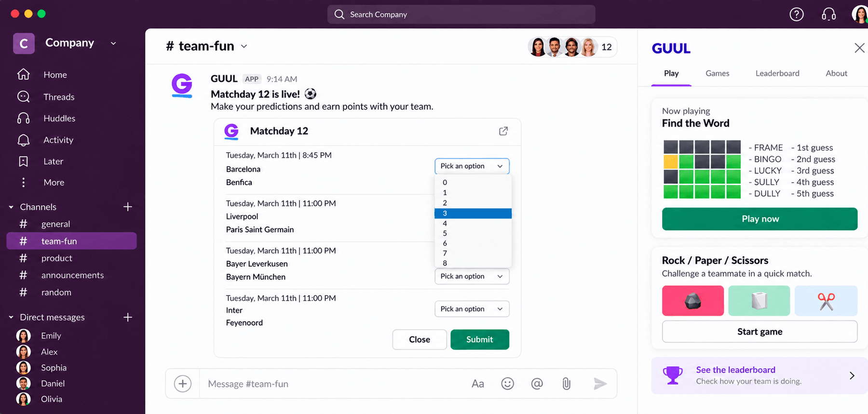868x414 pixels.
Task: Collapse the Channels section
Action: [11, 207]
